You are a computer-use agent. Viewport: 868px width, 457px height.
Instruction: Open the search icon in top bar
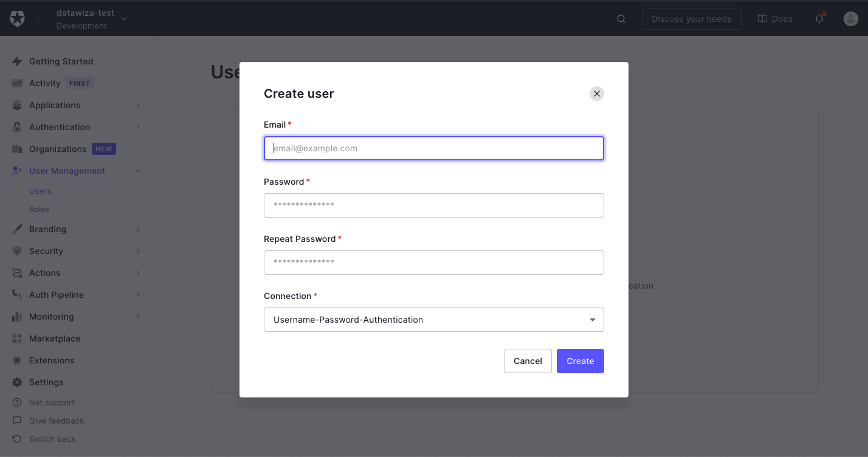pos(621,18)
